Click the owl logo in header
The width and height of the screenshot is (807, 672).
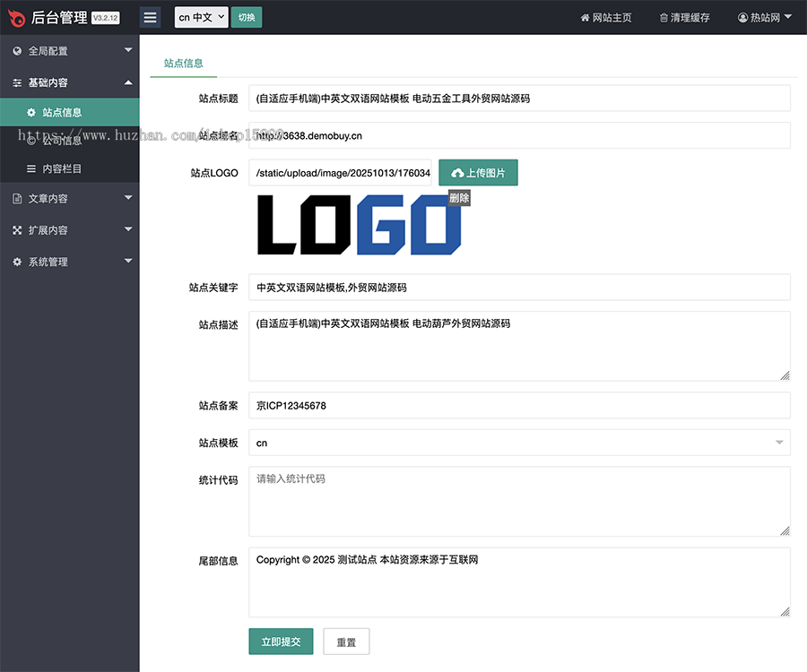point(16,18)
